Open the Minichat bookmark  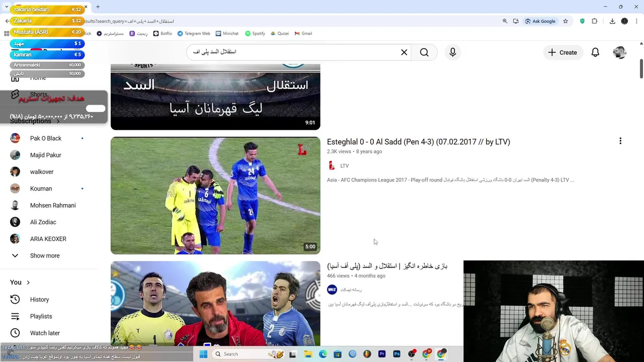[227, 33]
